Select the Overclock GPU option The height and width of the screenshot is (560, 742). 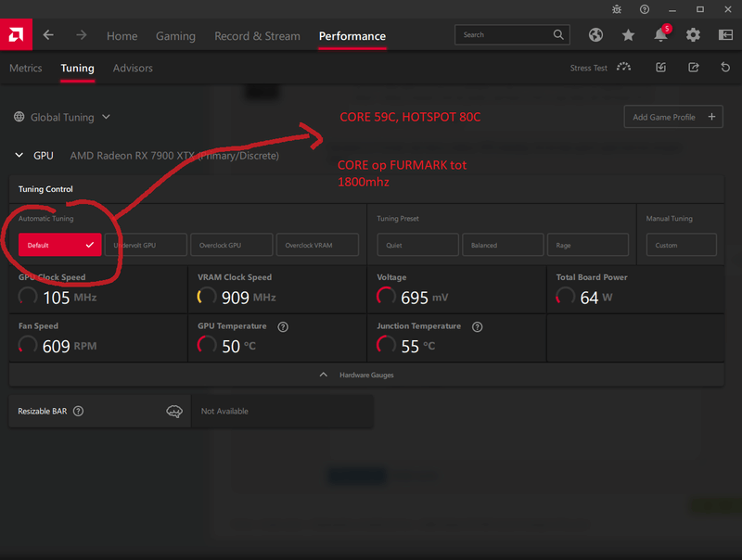pos(231,245)
